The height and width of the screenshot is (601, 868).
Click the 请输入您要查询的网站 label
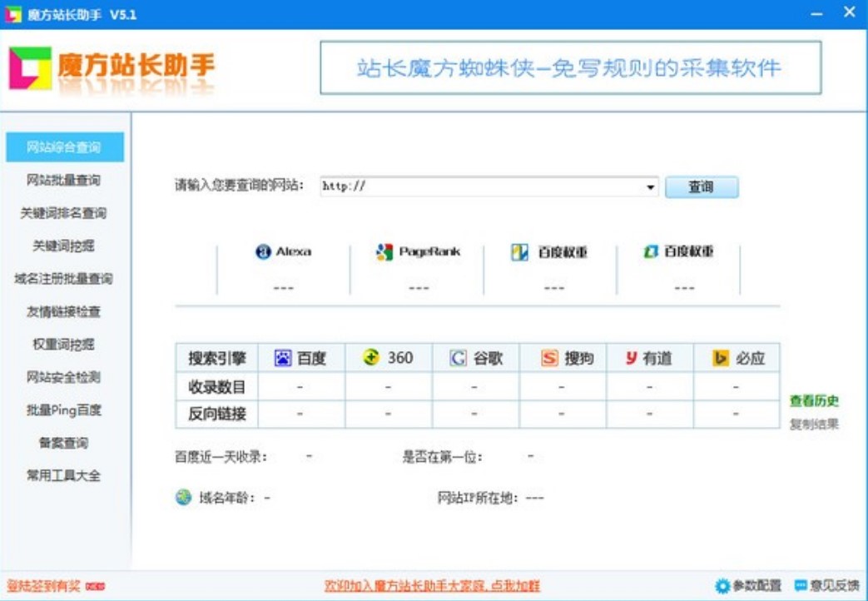(x=240, y=186)
